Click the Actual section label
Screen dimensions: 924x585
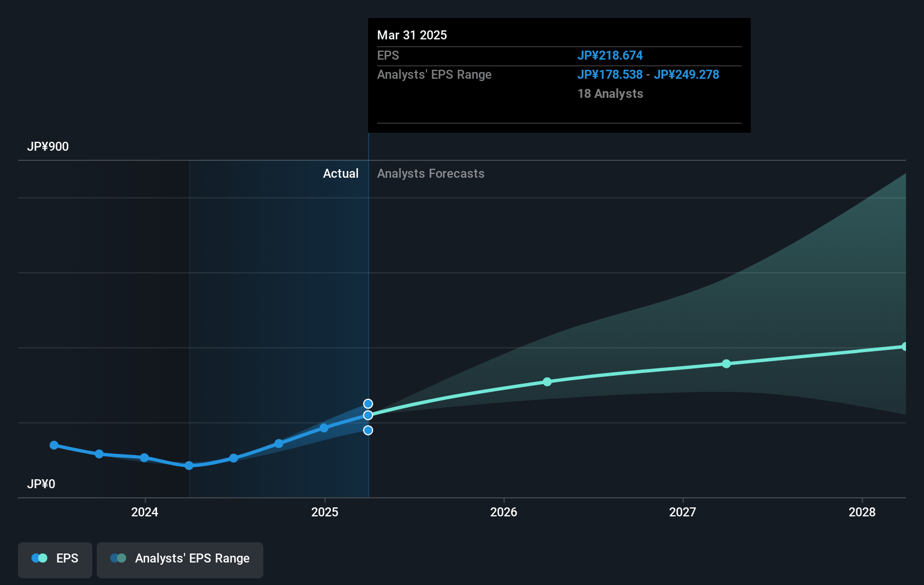tap(340, 174)
